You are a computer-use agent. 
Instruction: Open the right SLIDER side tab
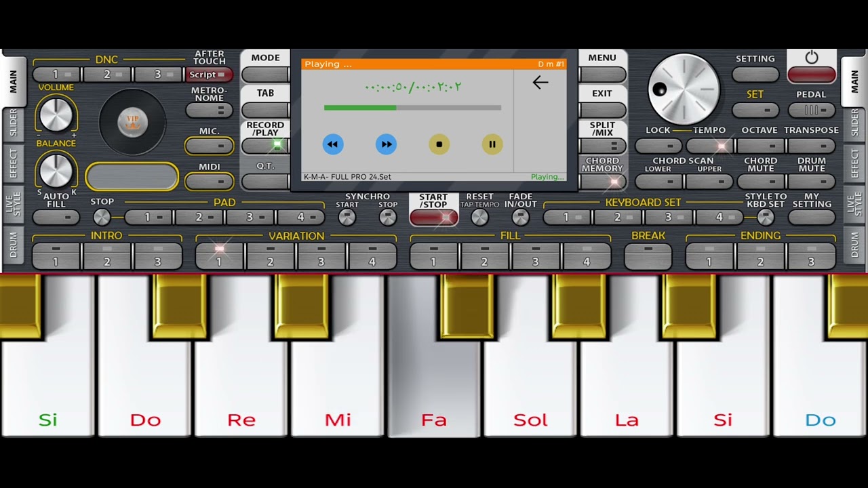point(854,123)
